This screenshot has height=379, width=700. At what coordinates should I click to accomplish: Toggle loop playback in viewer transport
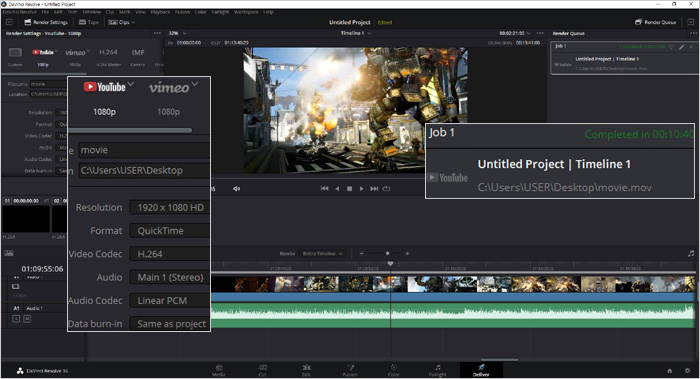pos(387,189)
